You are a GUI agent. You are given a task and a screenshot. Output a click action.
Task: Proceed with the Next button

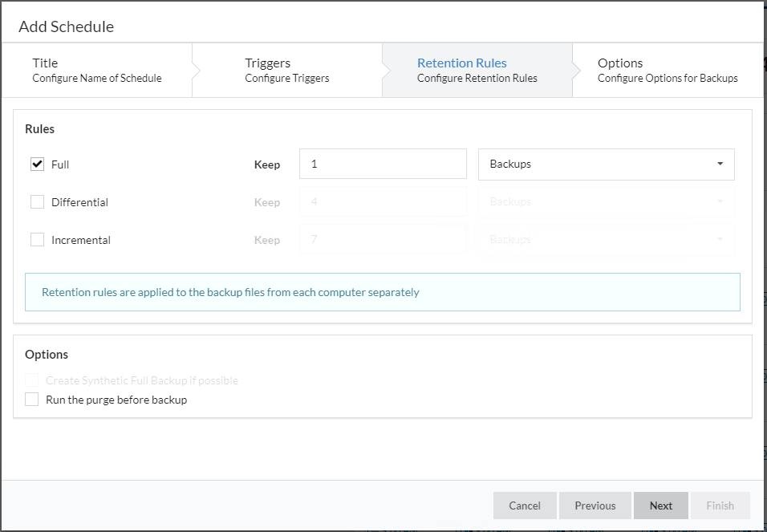point(660,506)
